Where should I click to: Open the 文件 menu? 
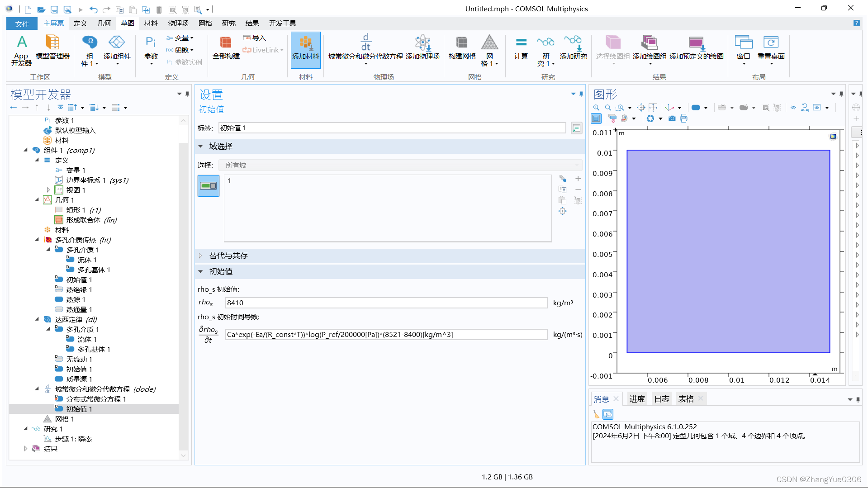click(x=22, y=24)
